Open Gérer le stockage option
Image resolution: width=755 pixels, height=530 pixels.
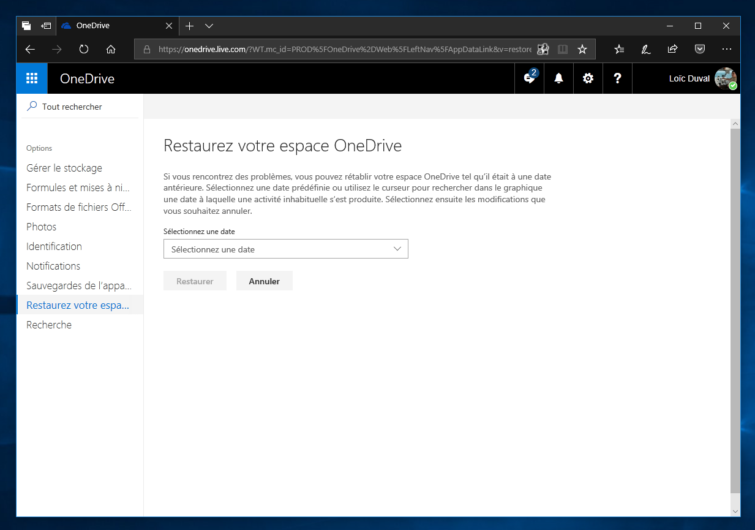[64, 168]
